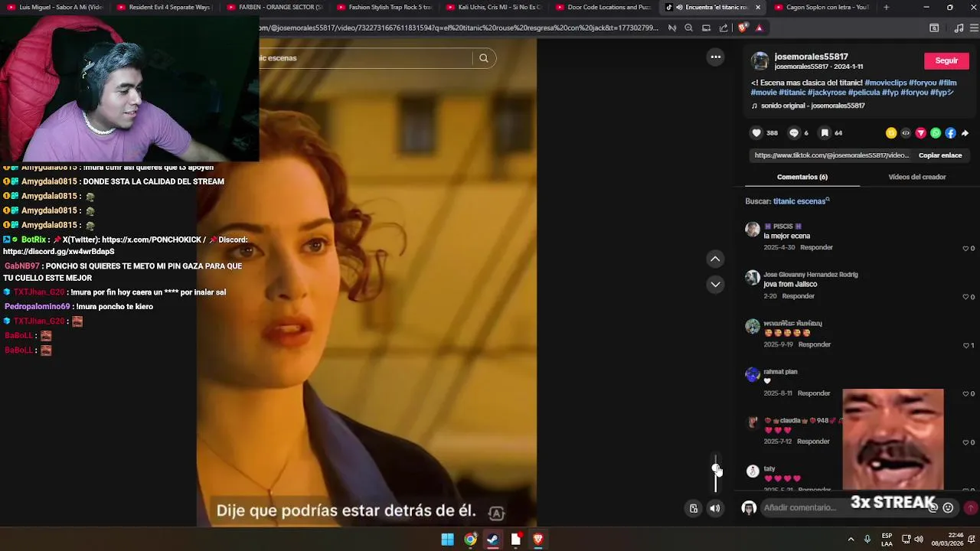
Task: Save the video with the bookmark icon
Action: coord(825,133)
